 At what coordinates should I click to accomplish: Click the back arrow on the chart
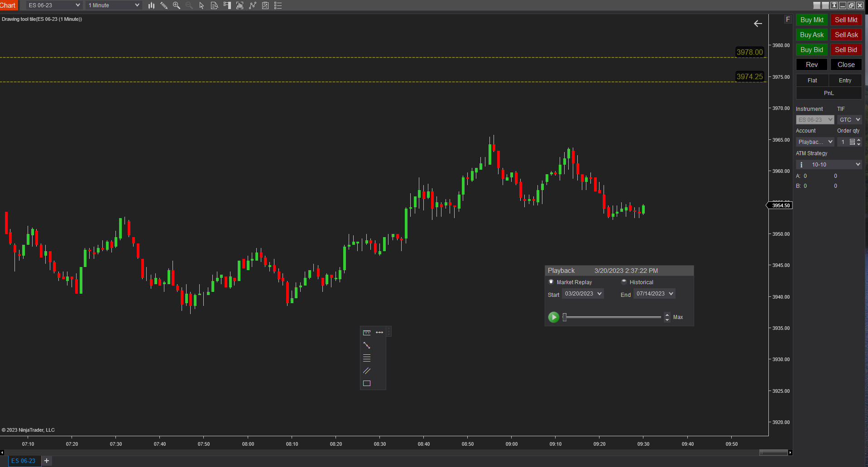click(758, 24)
